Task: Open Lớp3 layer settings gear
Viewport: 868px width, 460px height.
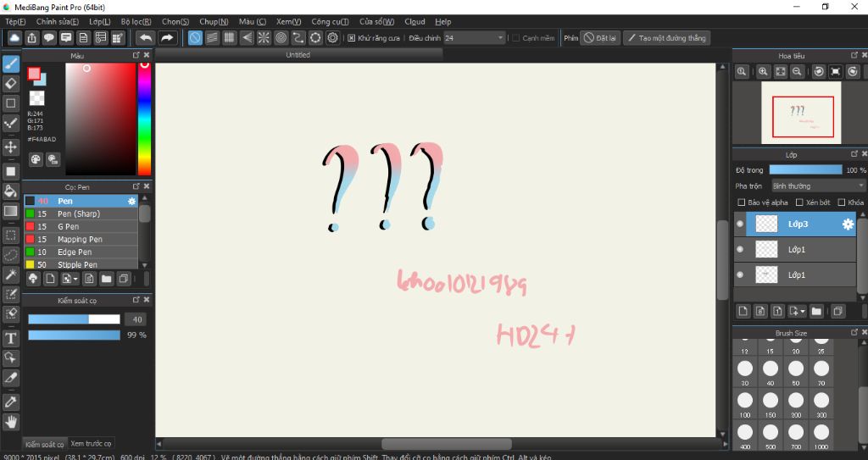Action: (x=848, y=224)
